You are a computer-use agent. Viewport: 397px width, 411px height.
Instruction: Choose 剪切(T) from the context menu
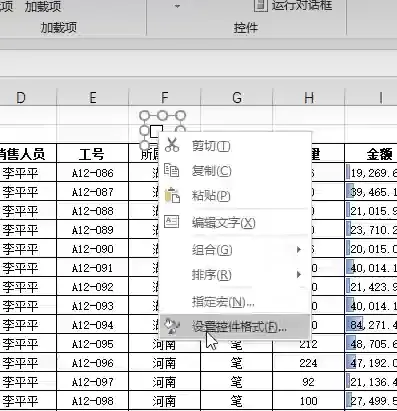tap(235, 145)
